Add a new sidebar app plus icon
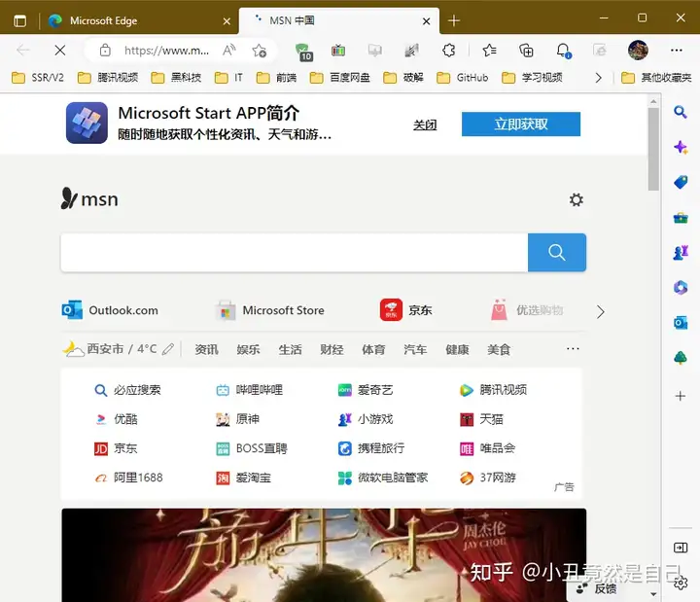The image size is (700, 602). tap(681, 396)
